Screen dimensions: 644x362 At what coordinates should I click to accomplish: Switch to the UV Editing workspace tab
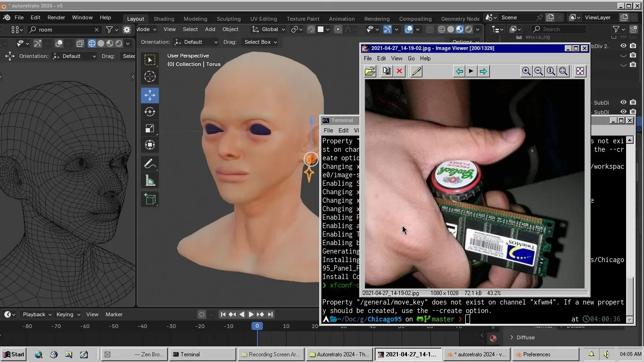(x=264, y=19)
